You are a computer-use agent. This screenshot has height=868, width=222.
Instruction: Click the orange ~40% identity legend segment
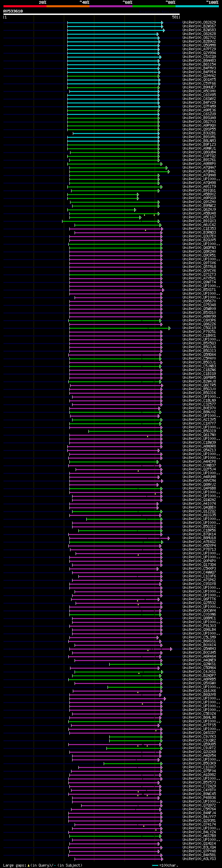pyautogui.click(x=68, y=6)
